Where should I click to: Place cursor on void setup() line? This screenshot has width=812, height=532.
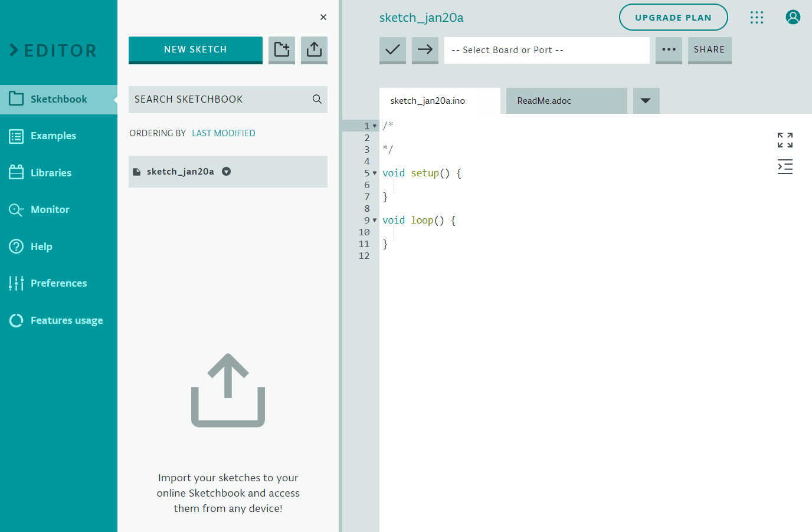coord(422,173)
